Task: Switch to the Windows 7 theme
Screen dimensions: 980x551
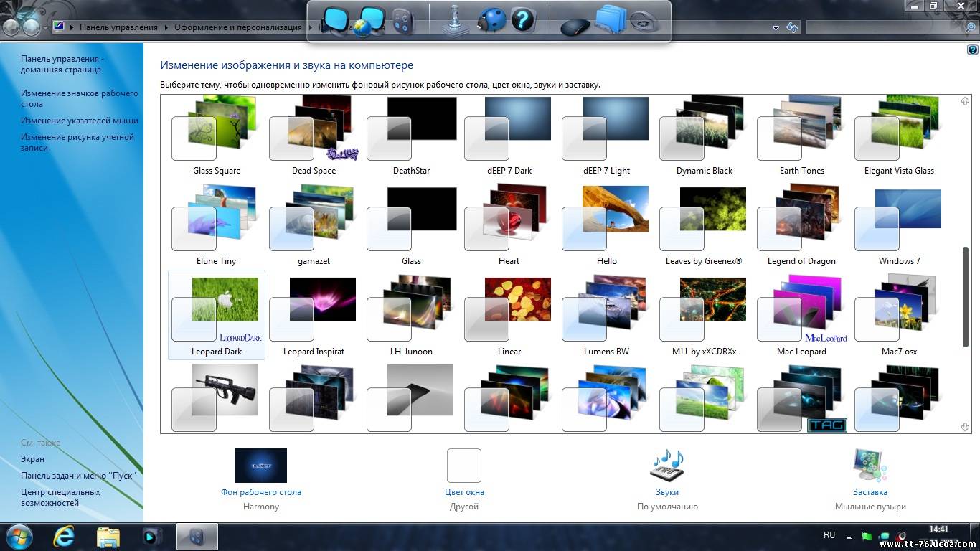Action: pos(899,225)
